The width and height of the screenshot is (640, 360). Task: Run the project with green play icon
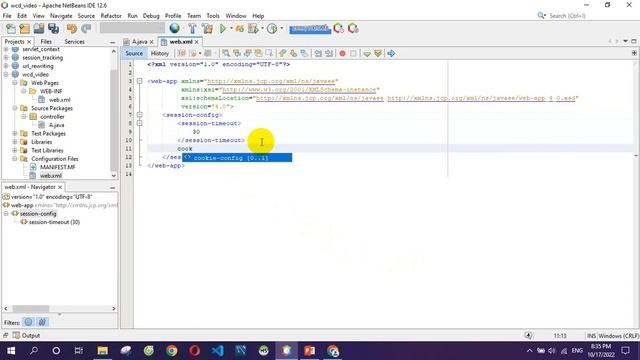click(x=223, y=29)
